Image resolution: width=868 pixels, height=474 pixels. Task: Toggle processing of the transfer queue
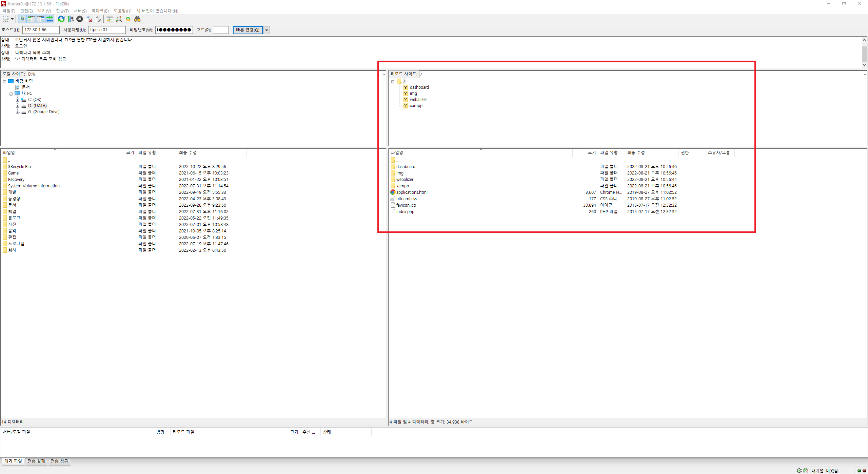point(71,19)
